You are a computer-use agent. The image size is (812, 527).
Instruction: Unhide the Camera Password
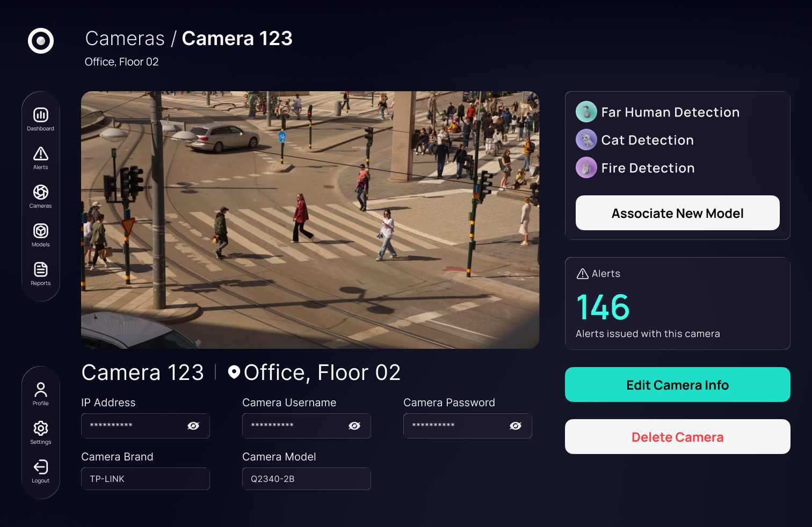(516, 426)
